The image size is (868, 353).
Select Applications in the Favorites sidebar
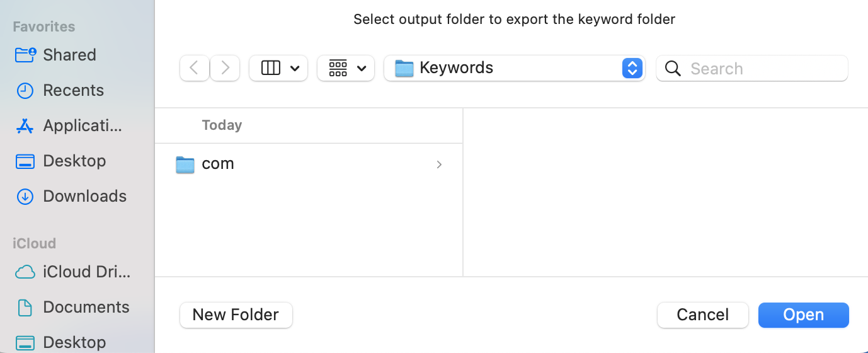coord(82,125)
